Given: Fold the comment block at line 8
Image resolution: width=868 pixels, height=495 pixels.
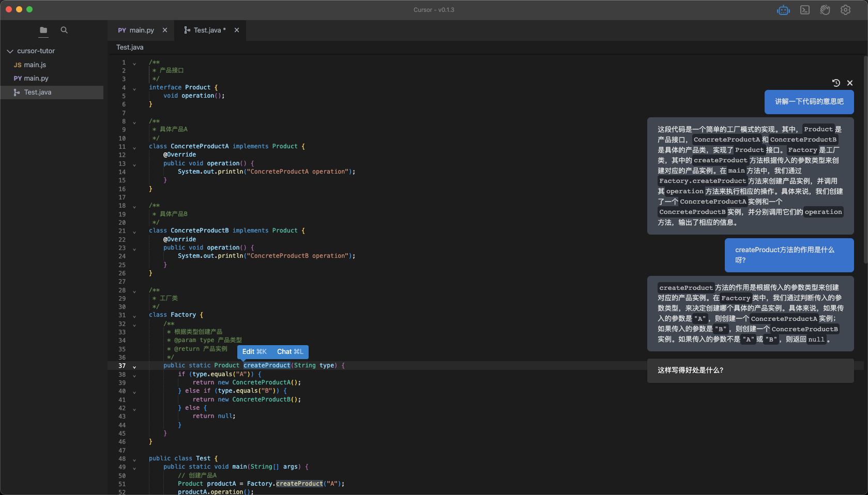Looking at the screenshot, I should [x=134, y=123].
